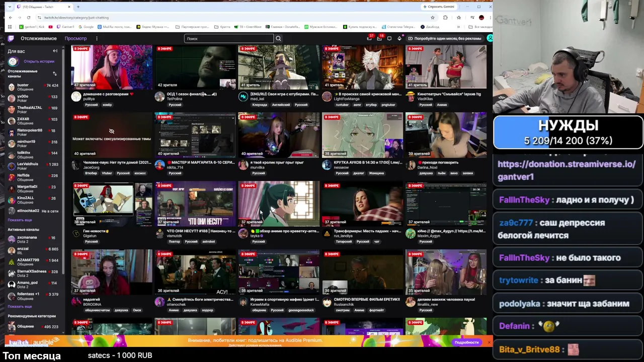Open the pulillya stream thumbnail
644x362 pixels.
click(x=112, y=67)
